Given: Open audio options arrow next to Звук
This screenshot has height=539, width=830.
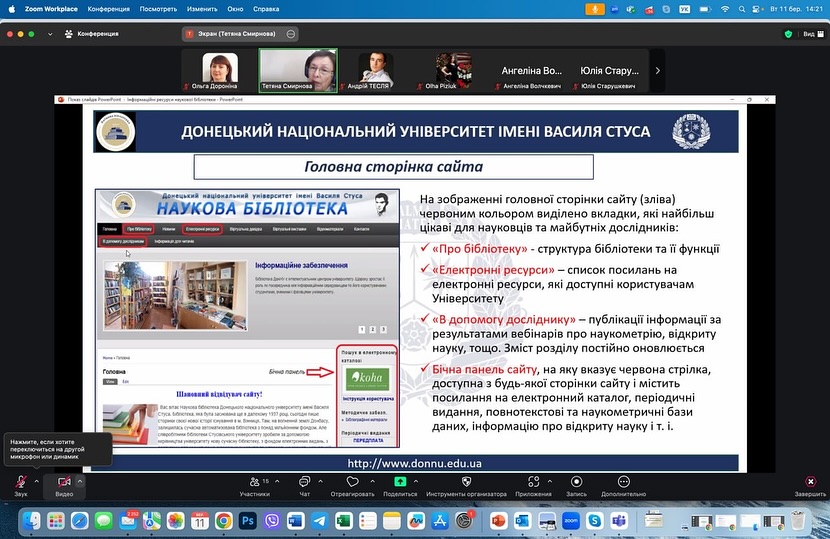Looking at the screenshot, I should (37, 481).
